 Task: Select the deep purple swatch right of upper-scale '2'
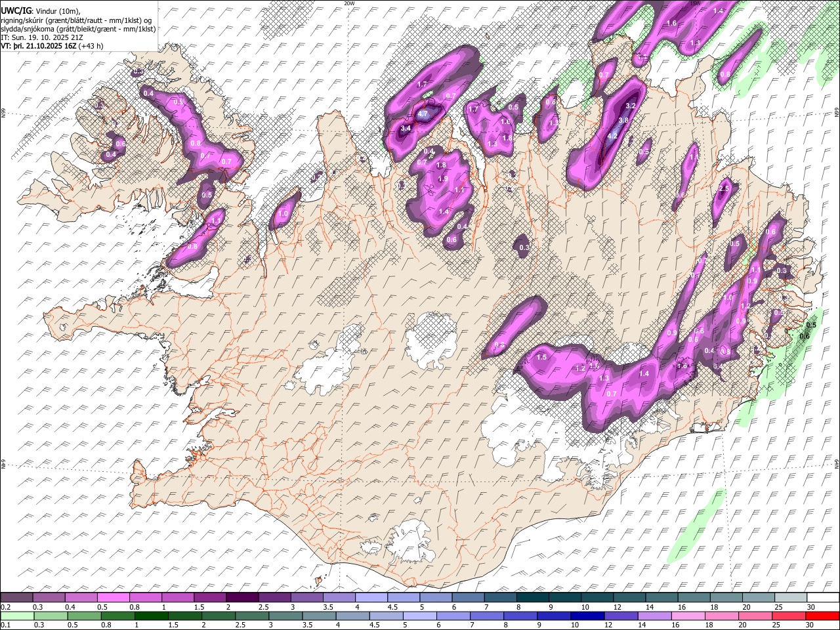pos(242,598)
